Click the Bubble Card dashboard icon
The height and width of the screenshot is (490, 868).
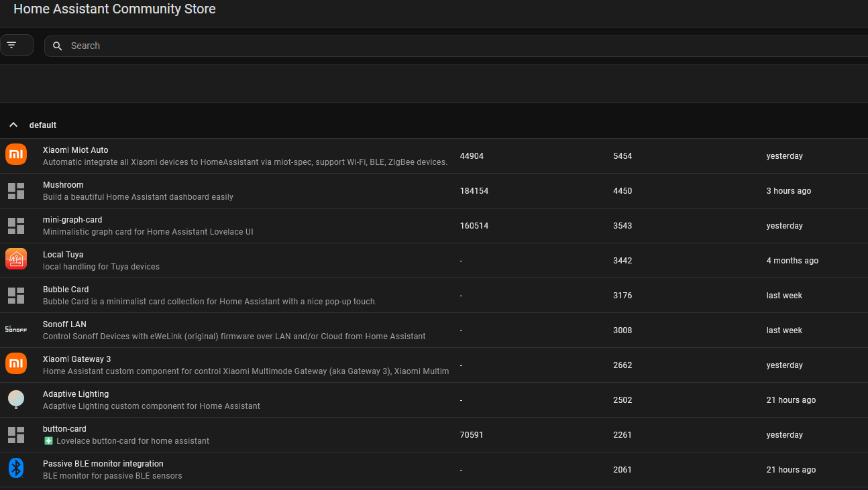point(16,296)
